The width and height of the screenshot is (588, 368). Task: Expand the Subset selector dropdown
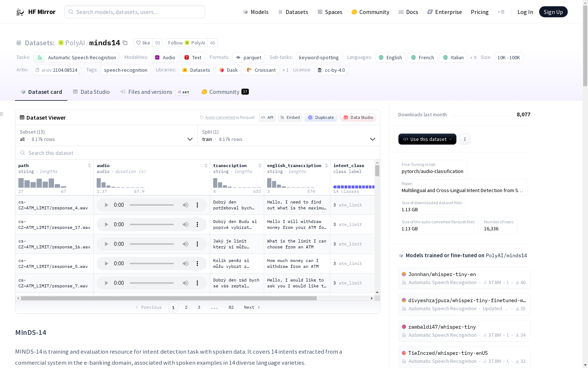pos(106,135)
